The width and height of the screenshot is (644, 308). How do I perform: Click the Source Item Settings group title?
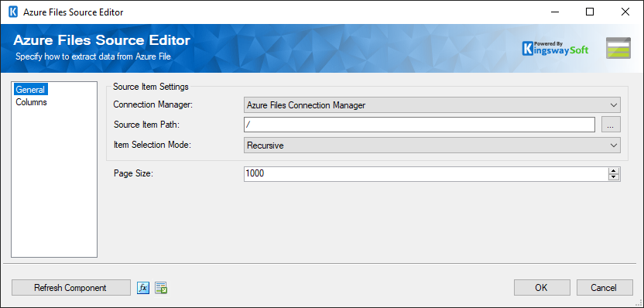[x=151, y=87]
